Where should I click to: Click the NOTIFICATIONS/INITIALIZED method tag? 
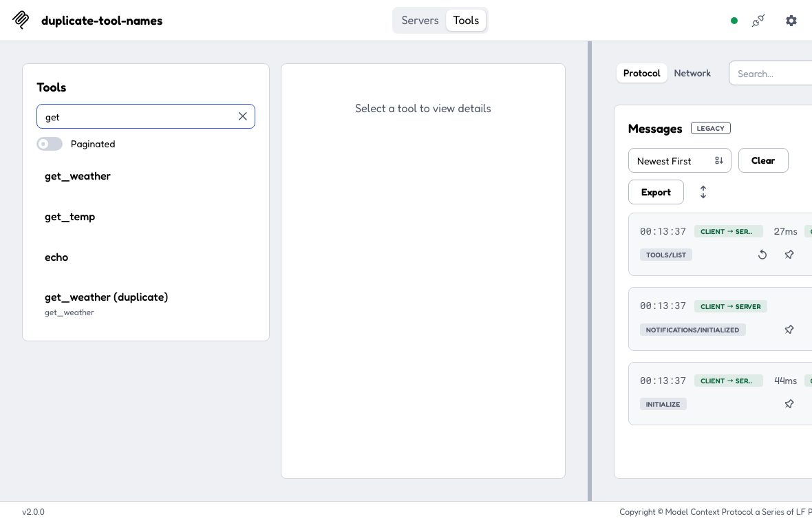[x=692, y=330]
